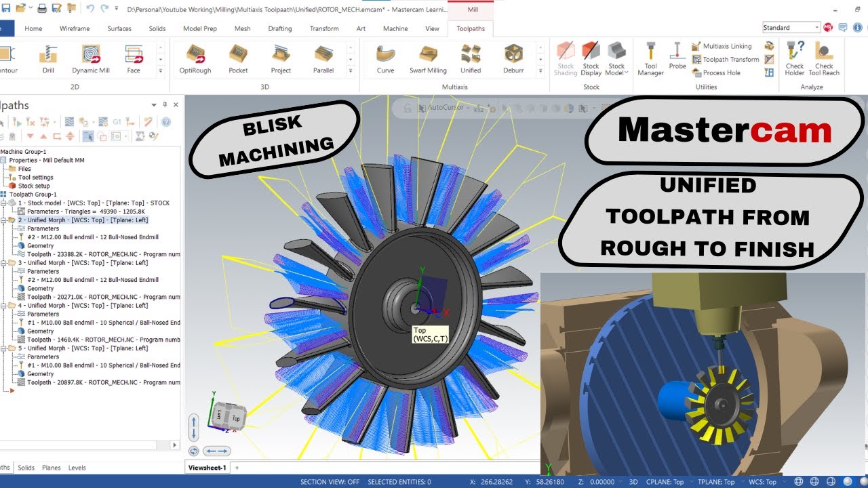Viewport: 868px width, 488px height.
Task: Open the Home ribbon tab
Action: [33, 28]
